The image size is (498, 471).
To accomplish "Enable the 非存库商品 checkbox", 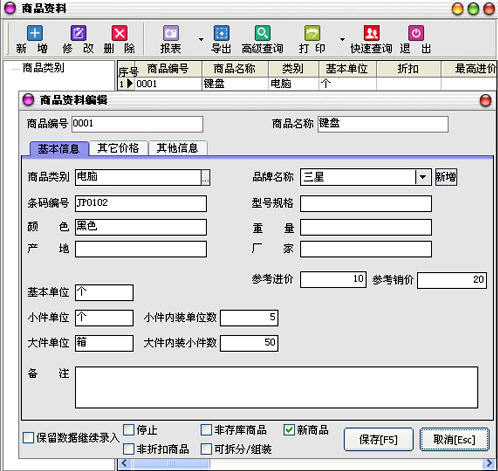I will 206,430.
